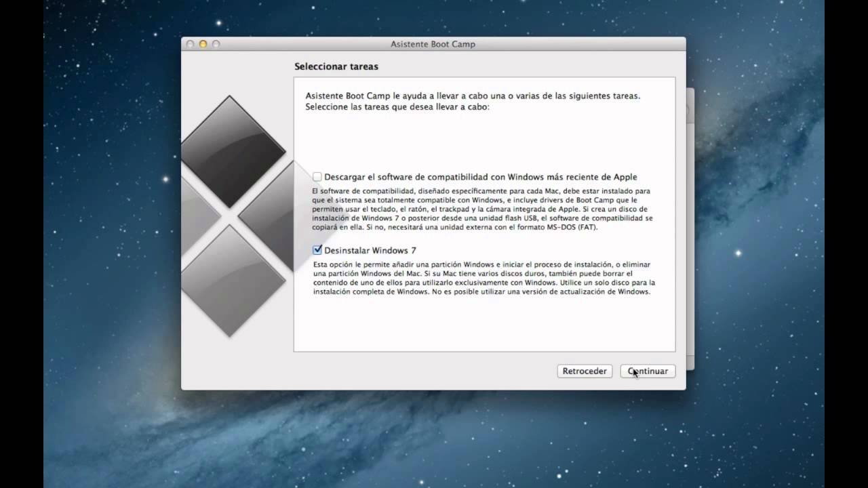Click the 'Asistente Boot Camp' window title
This screenshot has width=868, height=488.
point(433,44)
